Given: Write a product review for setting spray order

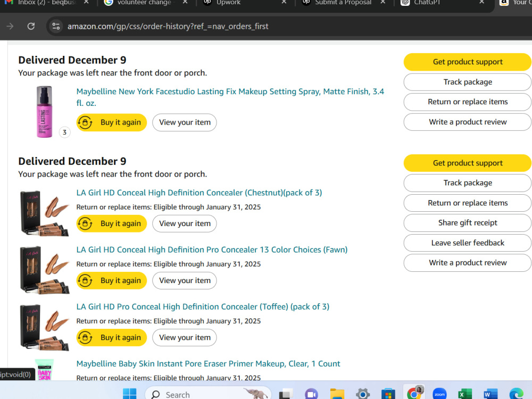Looking at the screenshot, I should pos(468,122).
